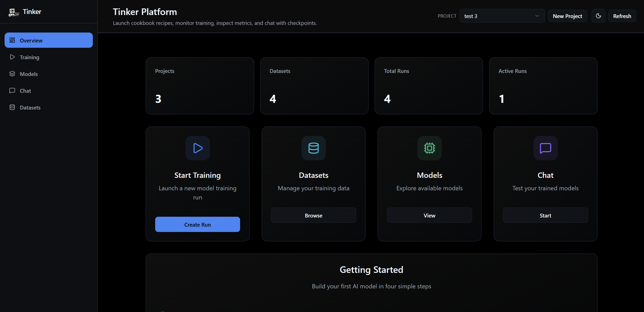644x312 pixels.
Task: Click the Chat bubble icon in sidebar
Action: point(12,90)
